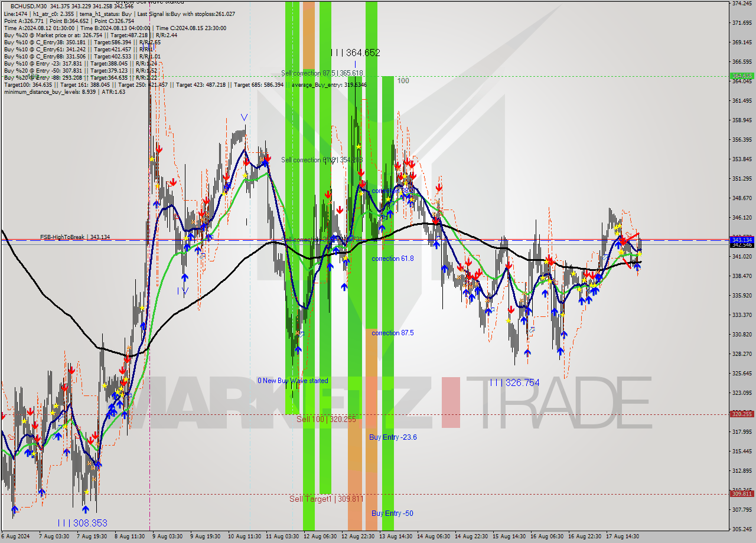Click the 305.245 price axis value
This screenshot has width=756, height=543.
click(742, 529)
